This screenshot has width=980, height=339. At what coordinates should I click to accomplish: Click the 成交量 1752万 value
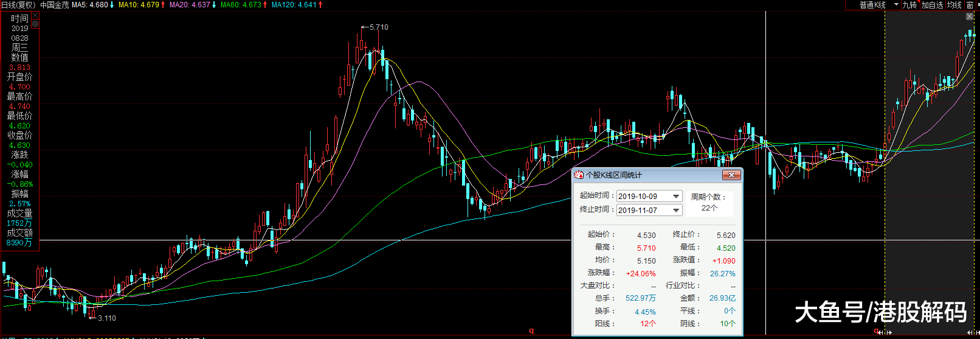pyautogui.click(x=19, y=223)
